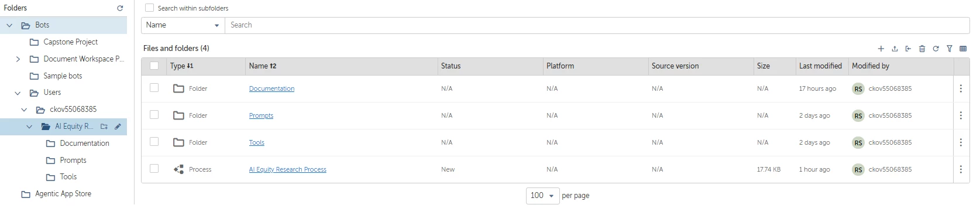Open the table column customization icon
The image size is (980, 215).
(963, 49)
